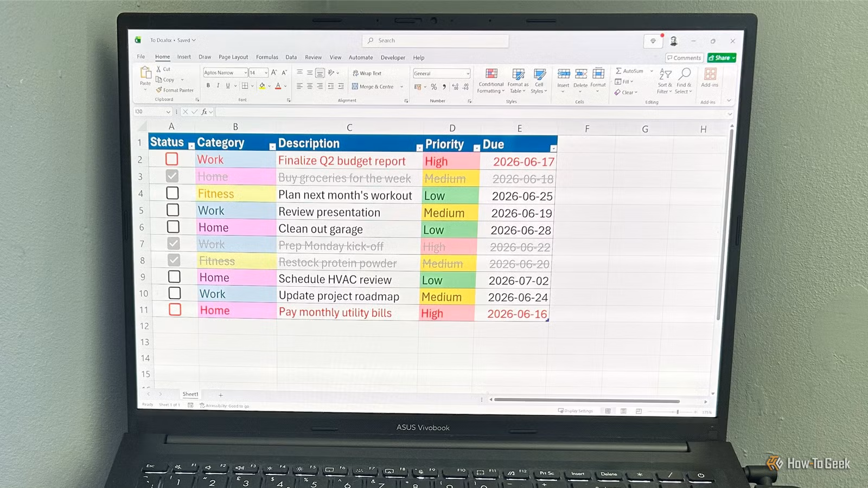
Task: Click Decrease Decimal icon
Action: [x=466, y=87]
